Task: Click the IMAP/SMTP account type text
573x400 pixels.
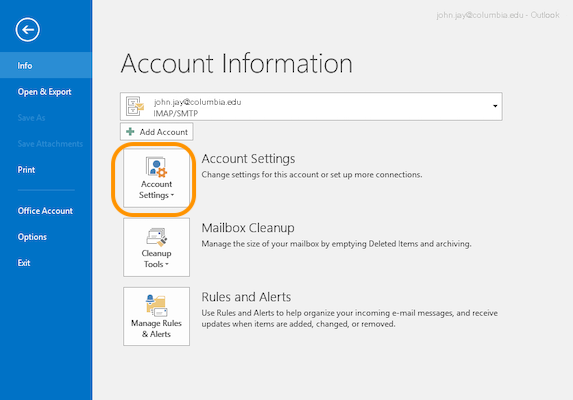Action: (176, 114)
